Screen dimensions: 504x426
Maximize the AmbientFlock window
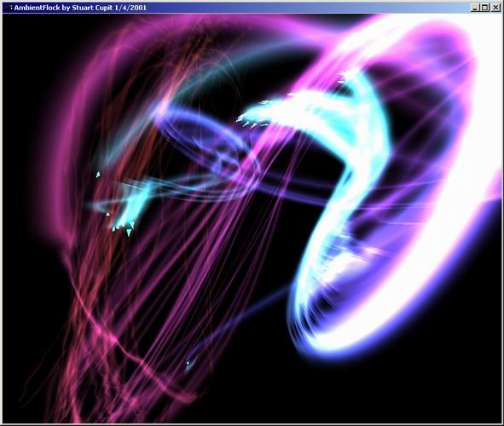[x=485, y=8]
